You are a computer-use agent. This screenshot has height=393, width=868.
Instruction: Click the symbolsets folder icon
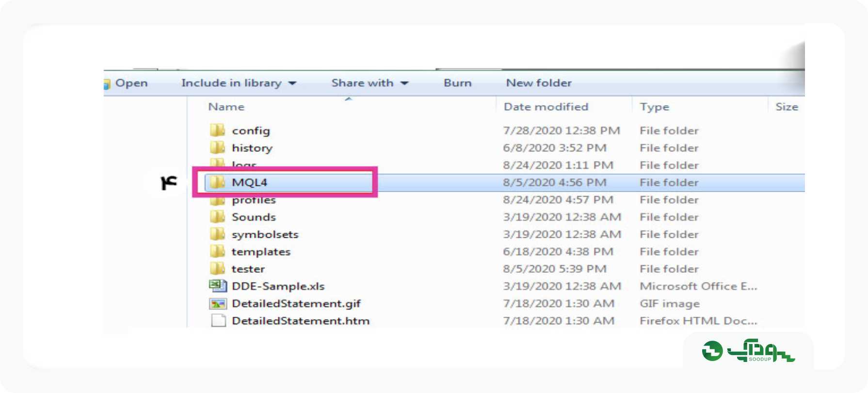(x=218, y=234)
